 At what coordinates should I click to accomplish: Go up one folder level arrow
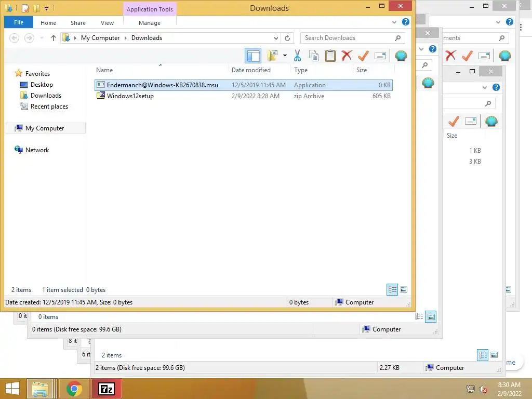coord(54,38)
